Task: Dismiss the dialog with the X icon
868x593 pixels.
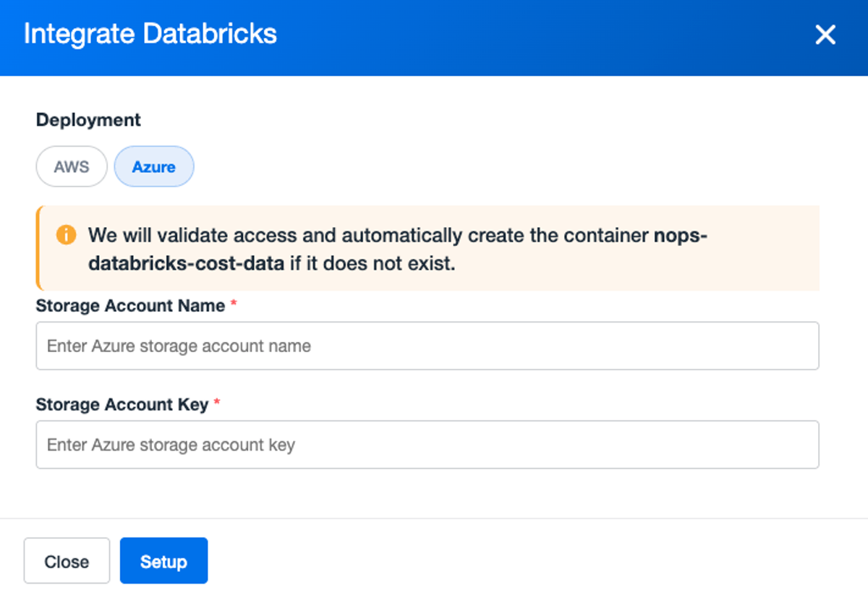Action: 825,35
